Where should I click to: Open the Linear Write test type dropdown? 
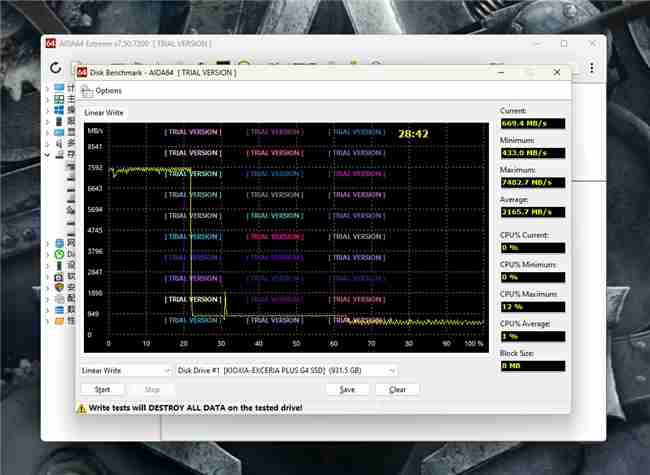pos(126,370)
